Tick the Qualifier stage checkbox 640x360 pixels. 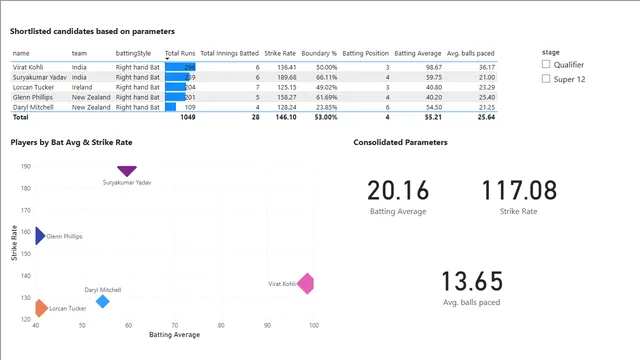[546, 64]
